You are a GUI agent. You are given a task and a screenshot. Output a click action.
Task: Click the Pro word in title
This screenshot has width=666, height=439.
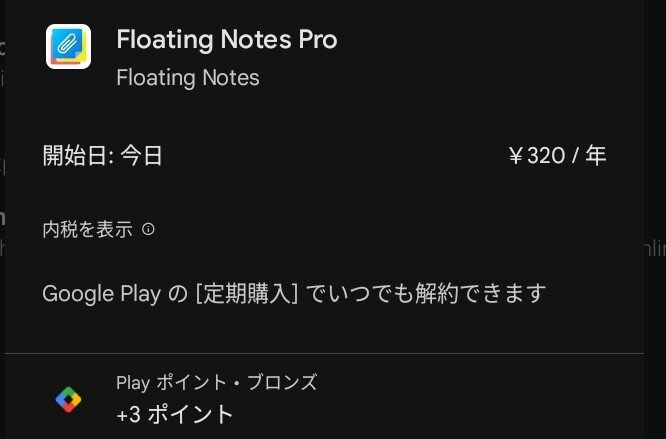tap(318, 39)
